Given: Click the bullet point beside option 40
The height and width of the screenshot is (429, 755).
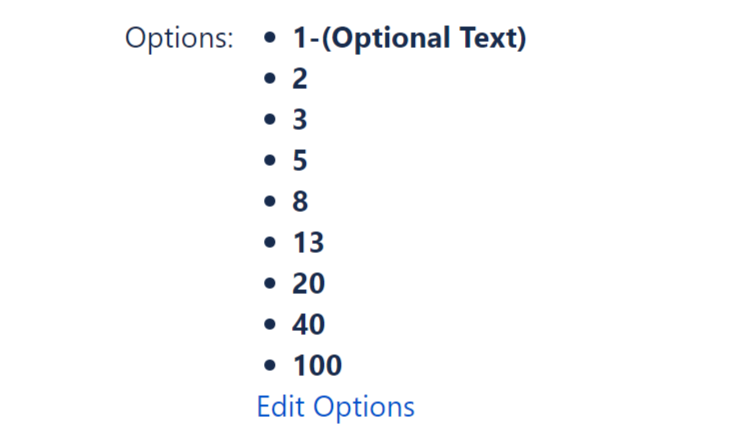Looking at the screenshot, I should point(269,325).
